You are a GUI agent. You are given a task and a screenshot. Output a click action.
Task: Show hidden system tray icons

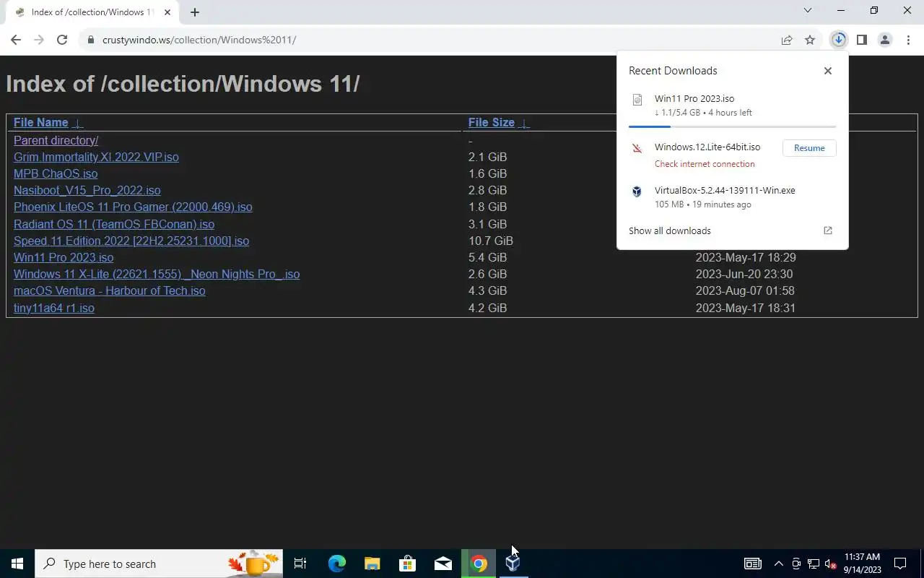pos(778,564)
